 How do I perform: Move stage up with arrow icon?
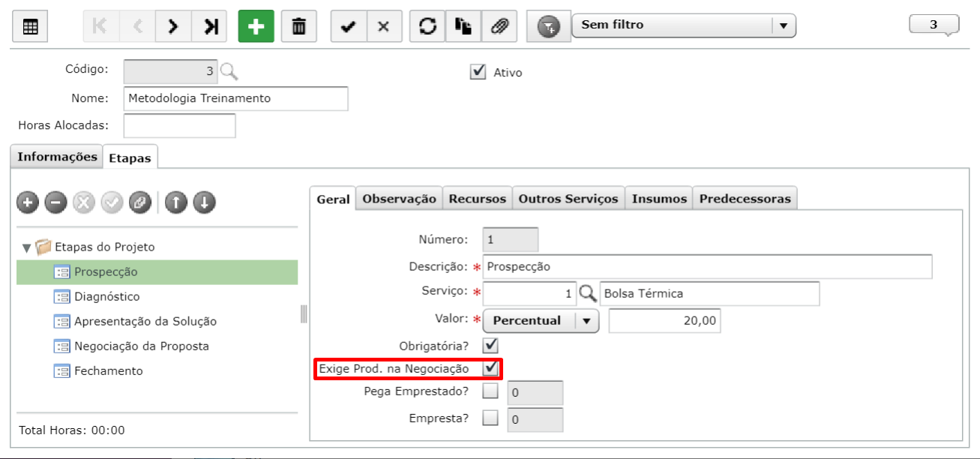coord(175,202)
